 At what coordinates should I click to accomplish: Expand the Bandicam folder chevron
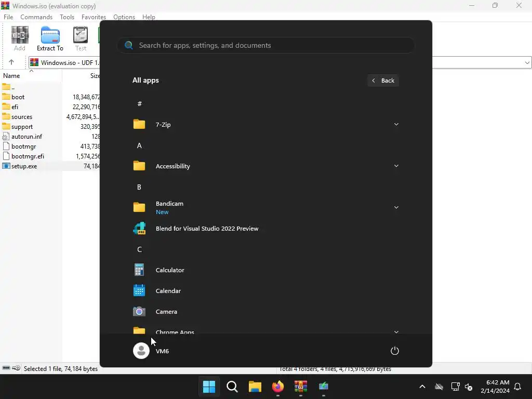click(x=396, y=207)
